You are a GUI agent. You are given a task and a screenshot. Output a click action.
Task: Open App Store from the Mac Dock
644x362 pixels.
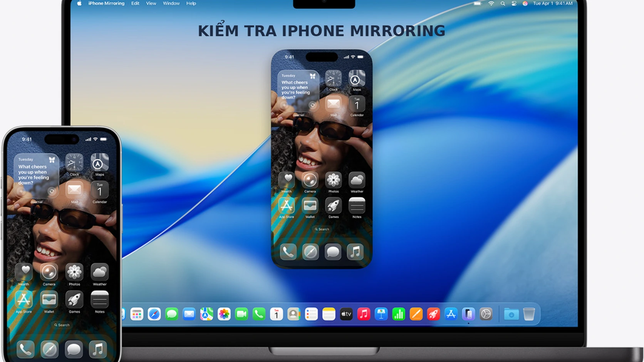(451, 314)
